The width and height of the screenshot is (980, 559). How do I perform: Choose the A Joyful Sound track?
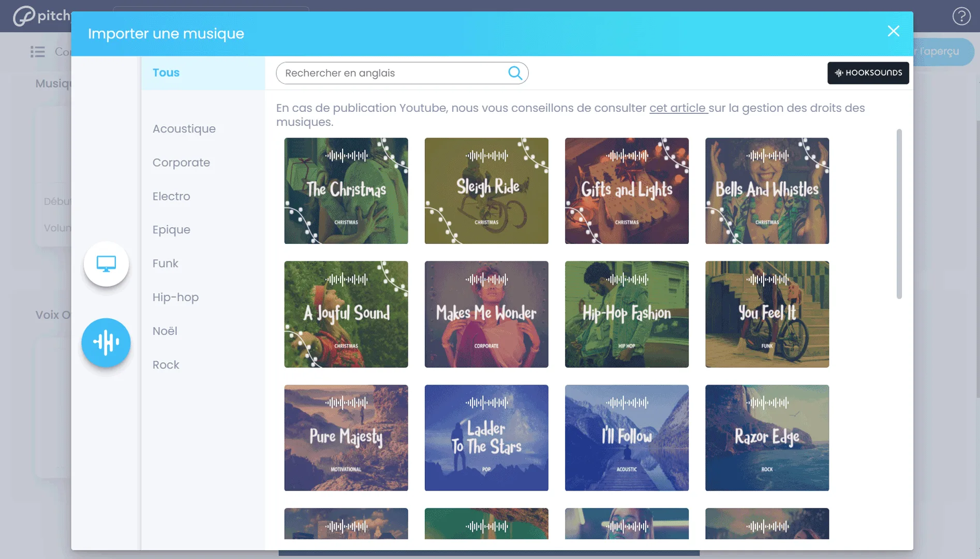(x=346, y=314)
